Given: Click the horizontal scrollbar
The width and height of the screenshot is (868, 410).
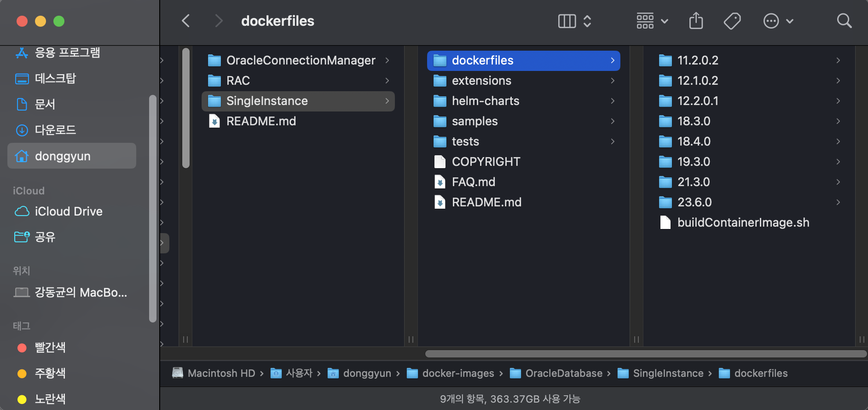Looking at the screenshot, I should tap(645, 354).
